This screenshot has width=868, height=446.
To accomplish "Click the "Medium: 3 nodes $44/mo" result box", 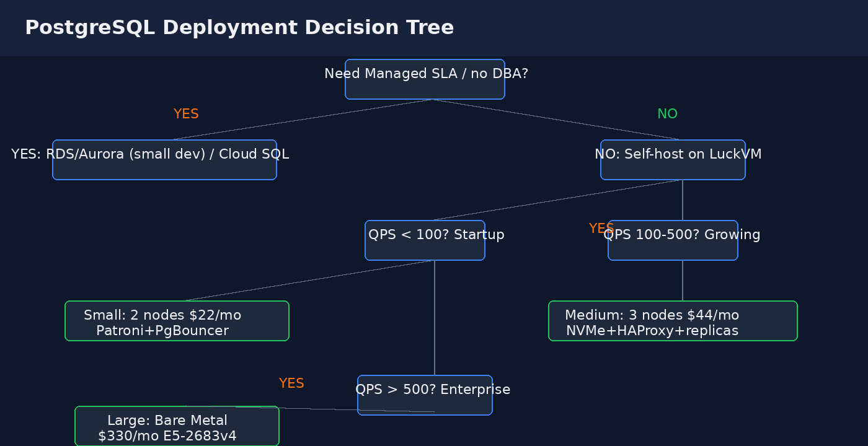I will [x=673, y=321].
